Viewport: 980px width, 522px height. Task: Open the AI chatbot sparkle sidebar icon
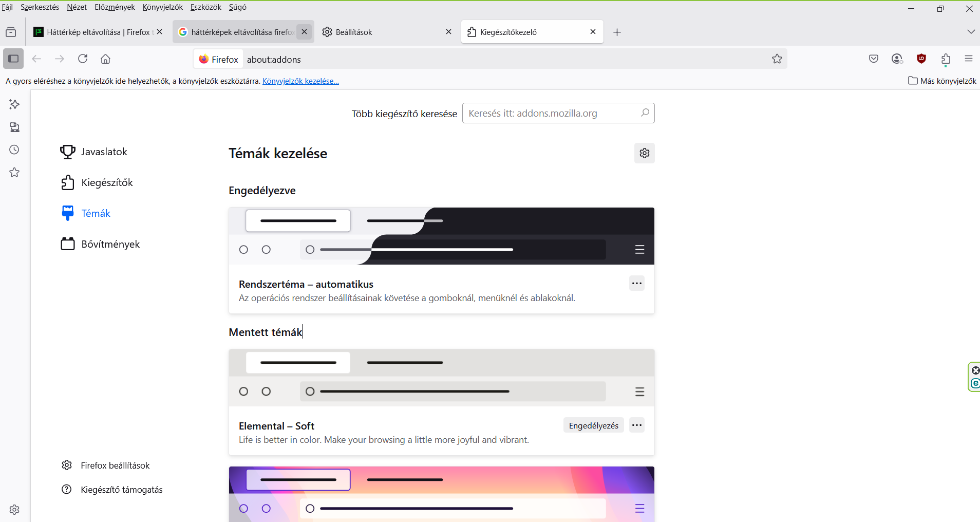click(x=14, y=104)
